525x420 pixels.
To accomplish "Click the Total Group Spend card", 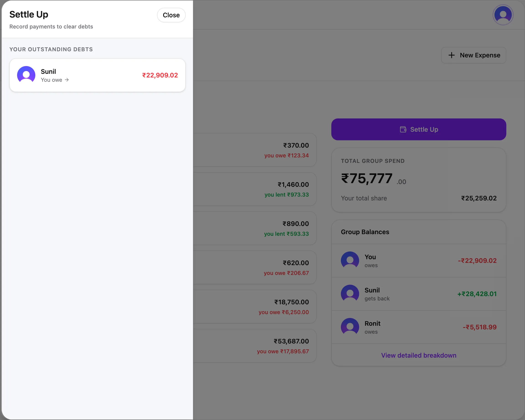I will [x=418, y=179].
